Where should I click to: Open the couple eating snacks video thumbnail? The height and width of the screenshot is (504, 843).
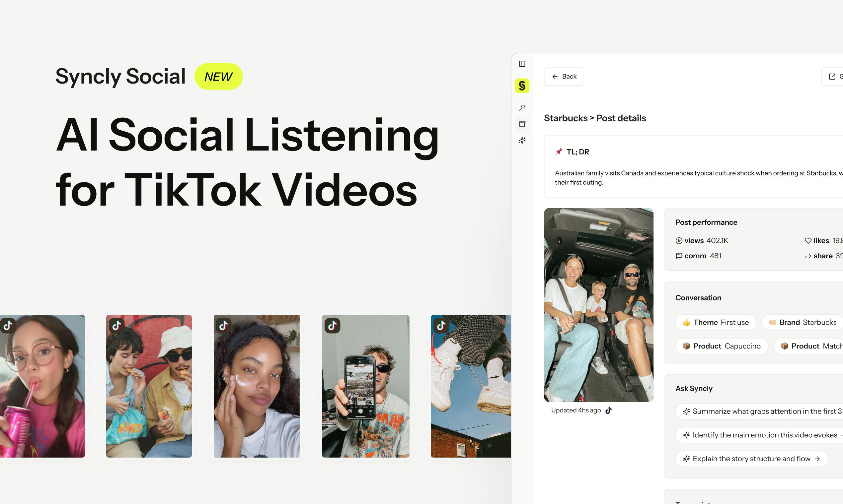(149, 386)
